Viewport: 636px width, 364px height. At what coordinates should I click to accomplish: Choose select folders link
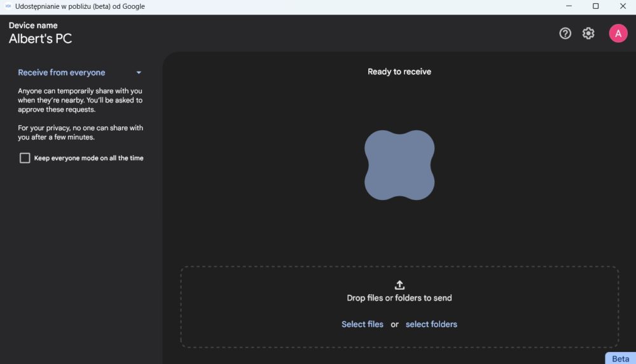[x=431, y=324]
